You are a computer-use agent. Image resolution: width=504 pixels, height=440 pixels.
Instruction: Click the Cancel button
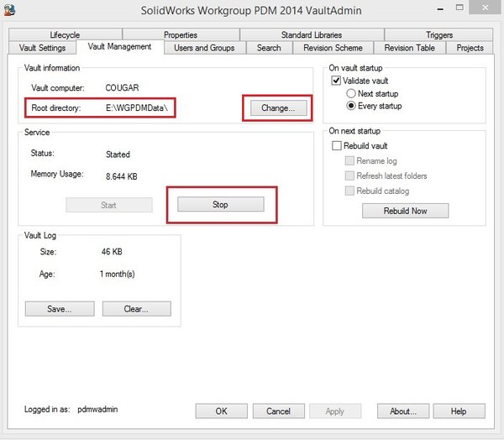(x=279, y=411)
